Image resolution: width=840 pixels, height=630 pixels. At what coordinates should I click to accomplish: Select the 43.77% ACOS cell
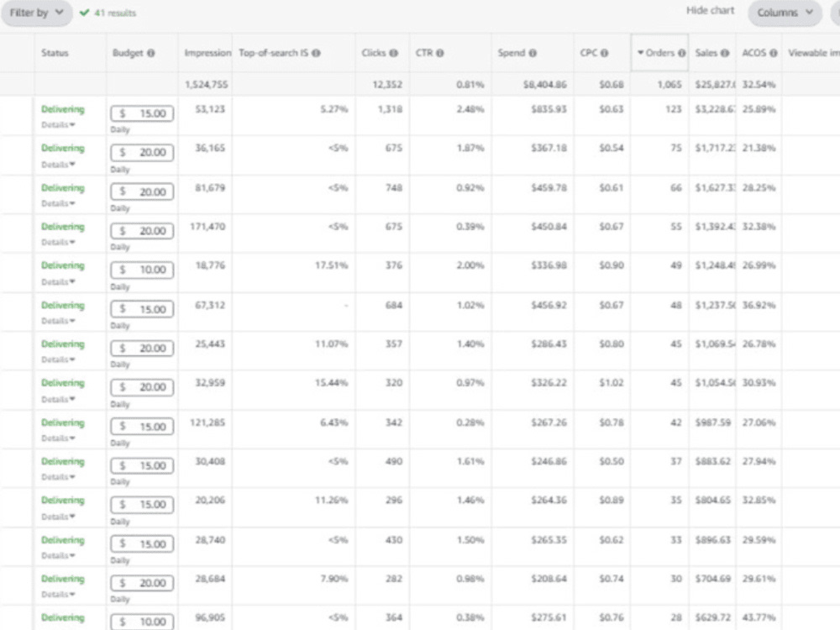(x=759, y=617)
